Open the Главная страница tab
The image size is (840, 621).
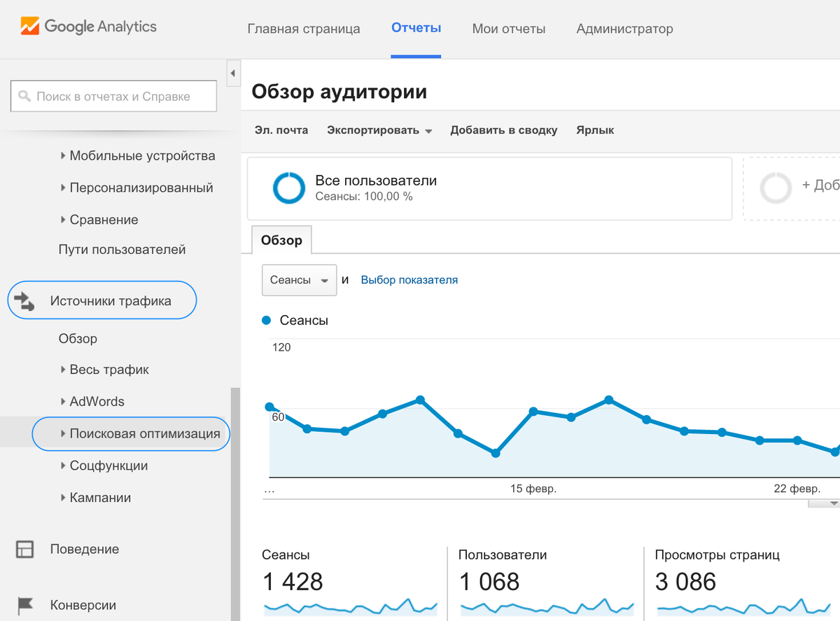pyautogui.click(x=304, y=29)
